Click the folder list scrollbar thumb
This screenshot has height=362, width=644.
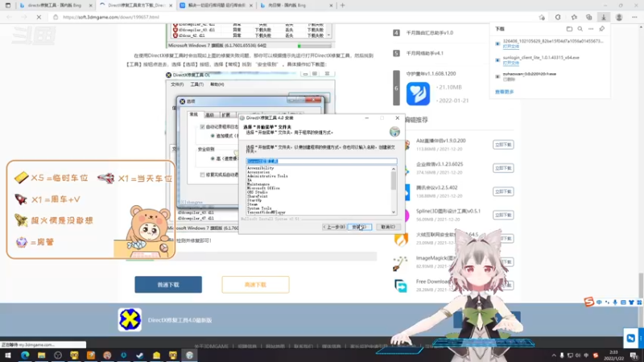pyautogui.click(x=394, y=180)
